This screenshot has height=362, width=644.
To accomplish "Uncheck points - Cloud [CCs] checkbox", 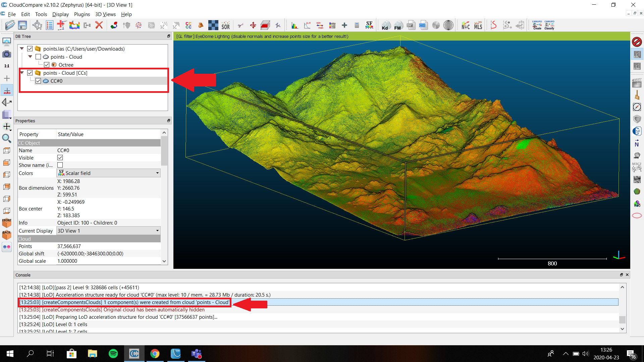I will pyautogui.click(x=30, y=73).
